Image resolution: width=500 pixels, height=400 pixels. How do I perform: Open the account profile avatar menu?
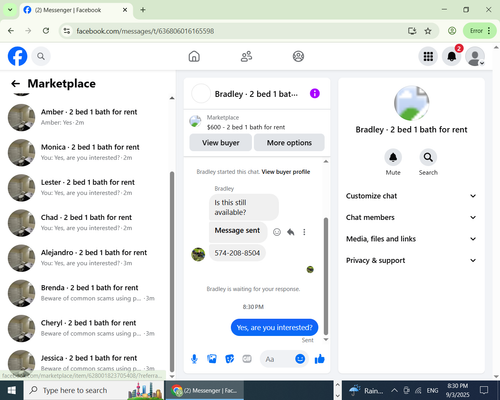475,56
